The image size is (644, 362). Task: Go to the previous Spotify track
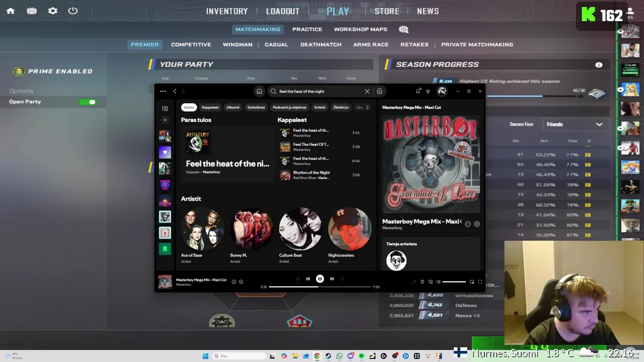[307, 279]
